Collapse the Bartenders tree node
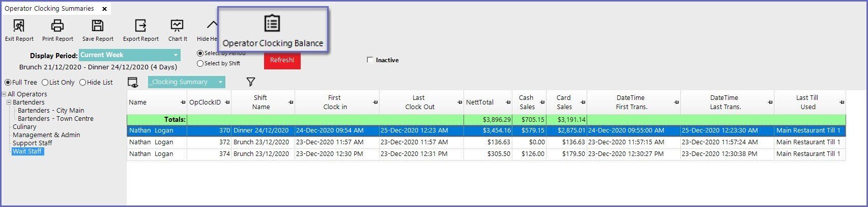Image resolution: width=868 pixels, height=207 pixels. click(9, 102)
